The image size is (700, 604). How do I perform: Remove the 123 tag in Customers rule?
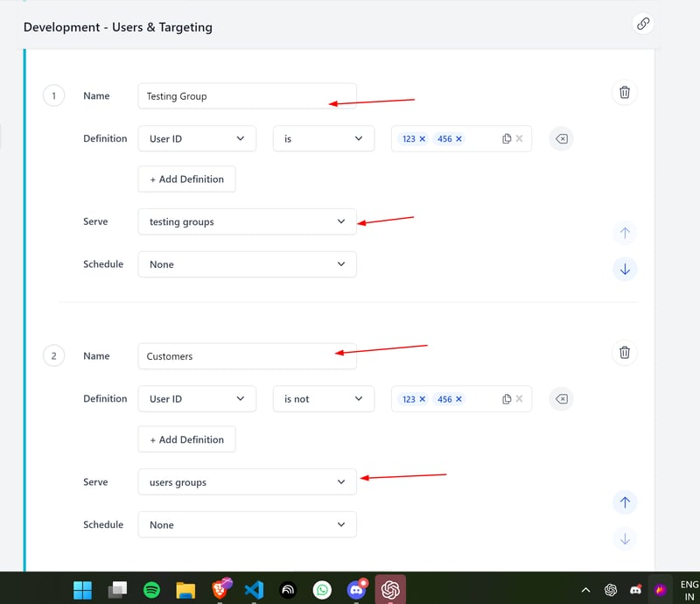click(423, 399)
